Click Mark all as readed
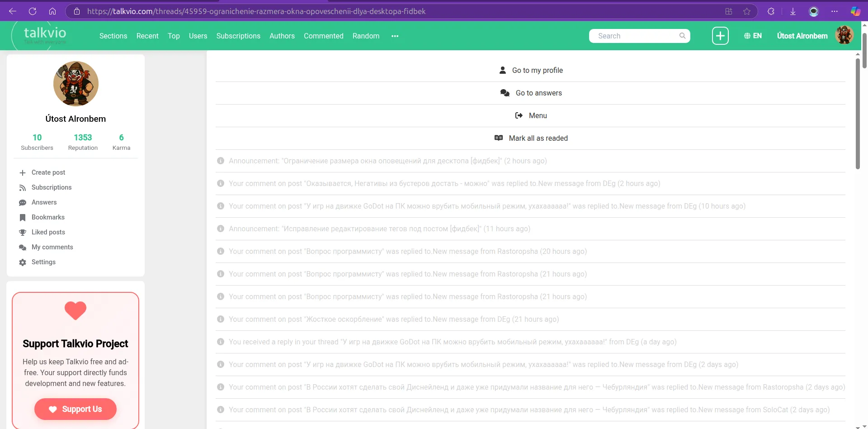 pyautogui.click(x=530, y=138)
